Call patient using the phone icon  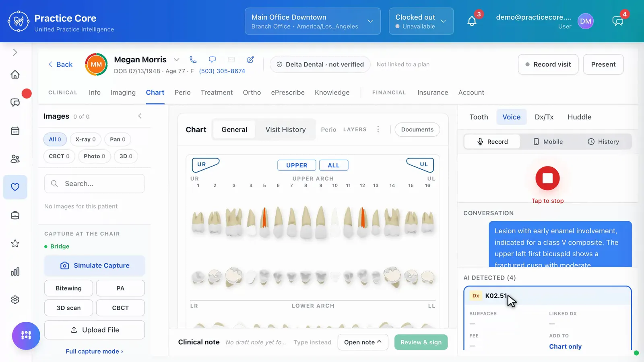[193, 60]
